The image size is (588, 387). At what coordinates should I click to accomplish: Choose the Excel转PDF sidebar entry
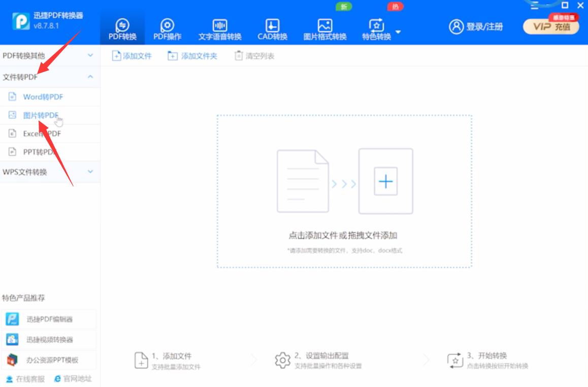(x=50, y=134)
